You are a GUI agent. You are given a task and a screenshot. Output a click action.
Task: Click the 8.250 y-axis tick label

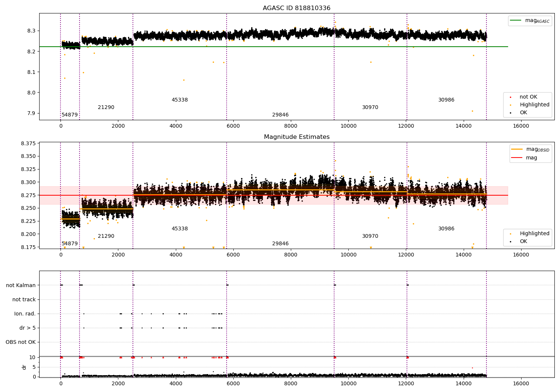pos(28,208)
